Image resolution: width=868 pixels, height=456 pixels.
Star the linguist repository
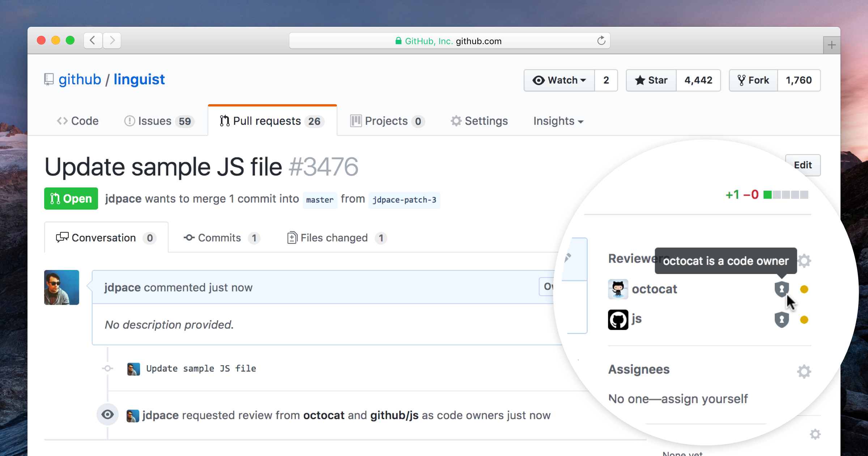click(x=650, y=80)
